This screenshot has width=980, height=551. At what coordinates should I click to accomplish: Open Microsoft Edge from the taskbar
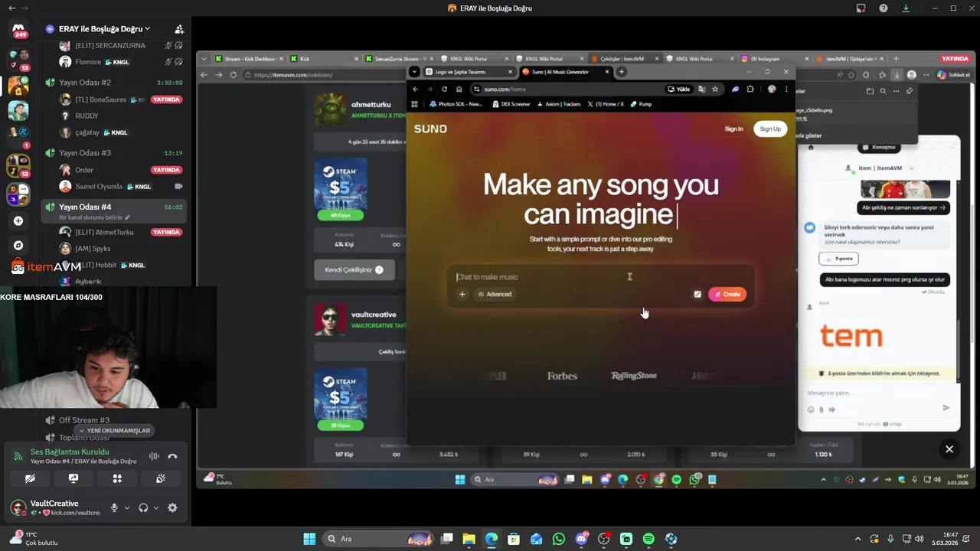click(x=492, y=539)
